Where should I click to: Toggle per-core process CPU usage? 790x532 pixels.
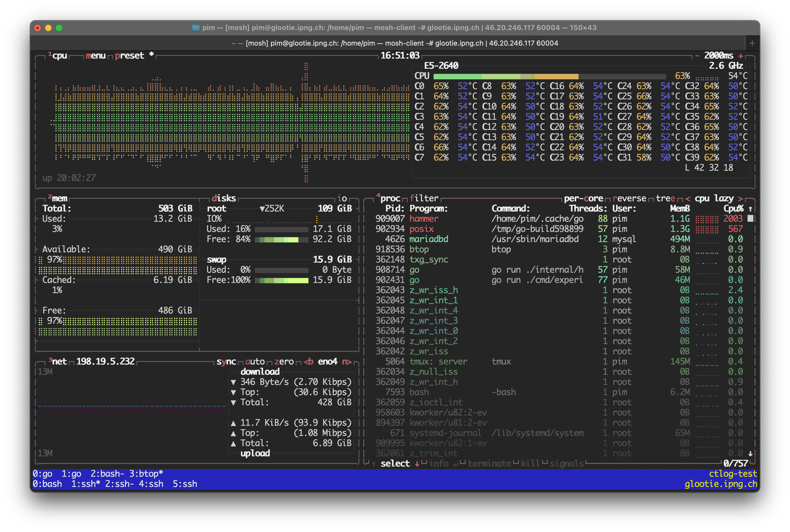pos(583,198)
